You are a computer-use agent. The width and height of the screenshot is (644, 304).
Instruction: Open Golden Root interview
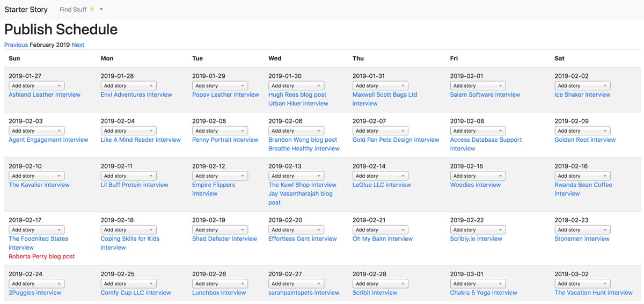click(585, 140)
